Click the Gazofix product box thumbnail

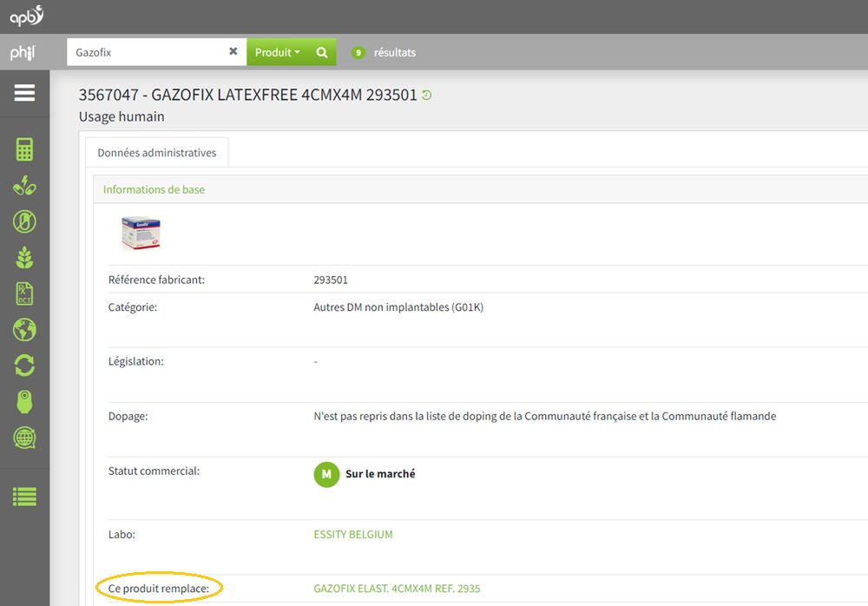141,233
